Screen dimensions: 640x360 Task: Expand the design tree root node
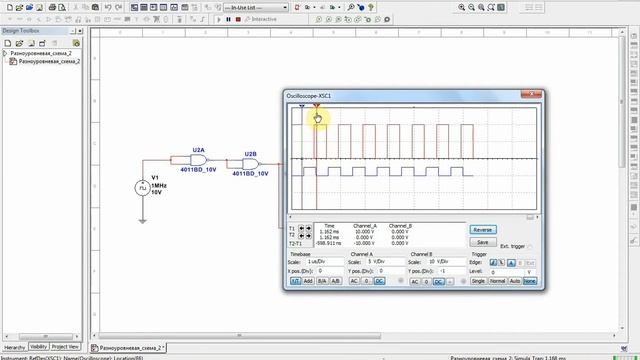pos(5,53)
